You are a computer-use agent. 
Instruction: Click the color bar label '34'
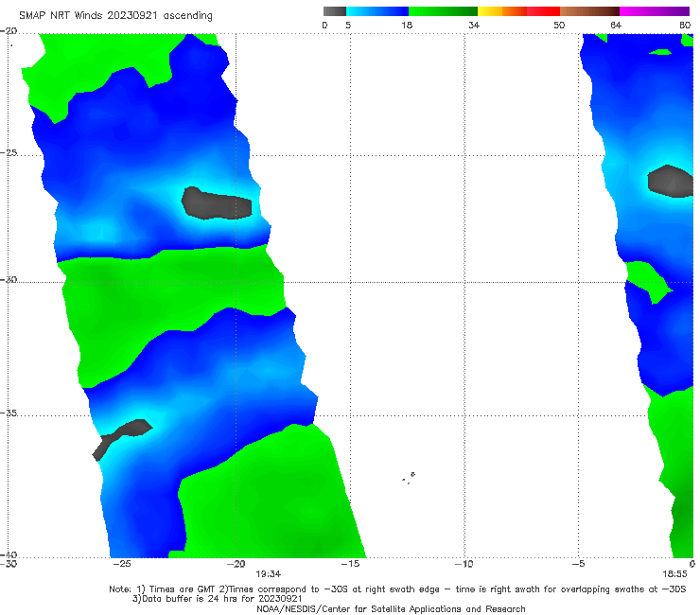coord(474,25)
